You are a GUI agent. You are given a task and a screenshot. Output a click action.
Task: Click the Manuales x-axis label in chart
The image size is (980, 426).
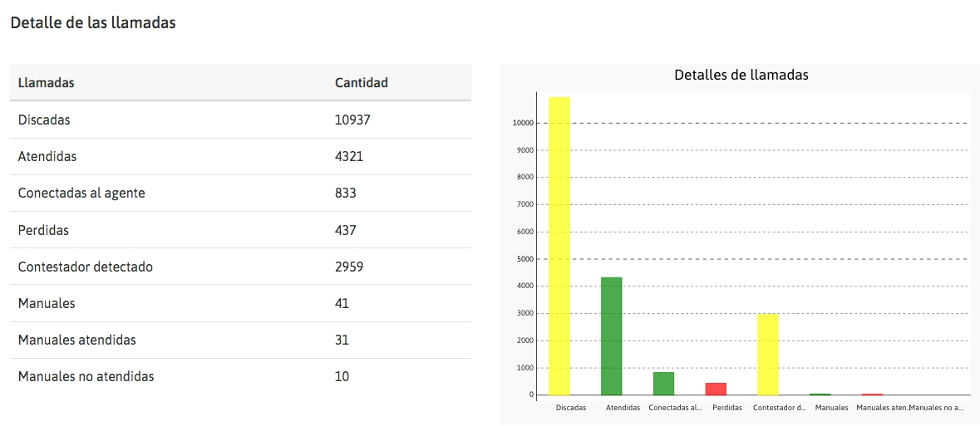[832, 408]
